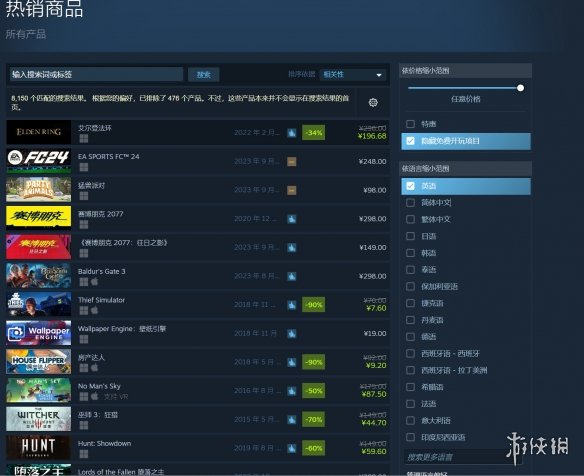Click the 所有产品 subtitle text

tap(26, 34)
